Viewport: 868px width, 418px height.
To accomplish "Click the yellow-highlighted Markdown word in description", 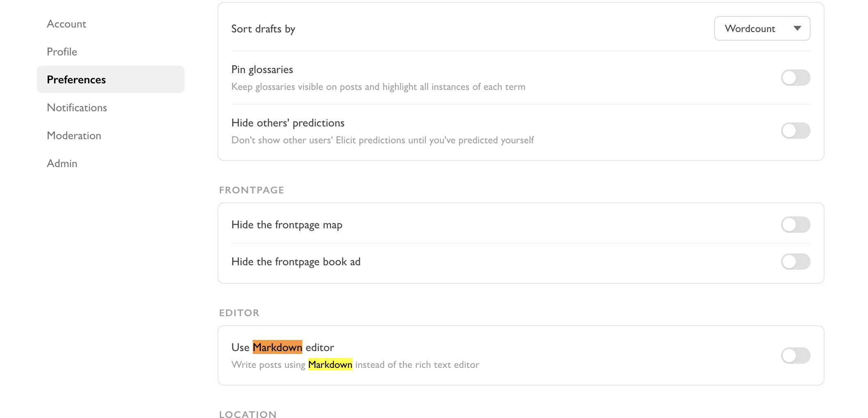I will pos(330,365).
